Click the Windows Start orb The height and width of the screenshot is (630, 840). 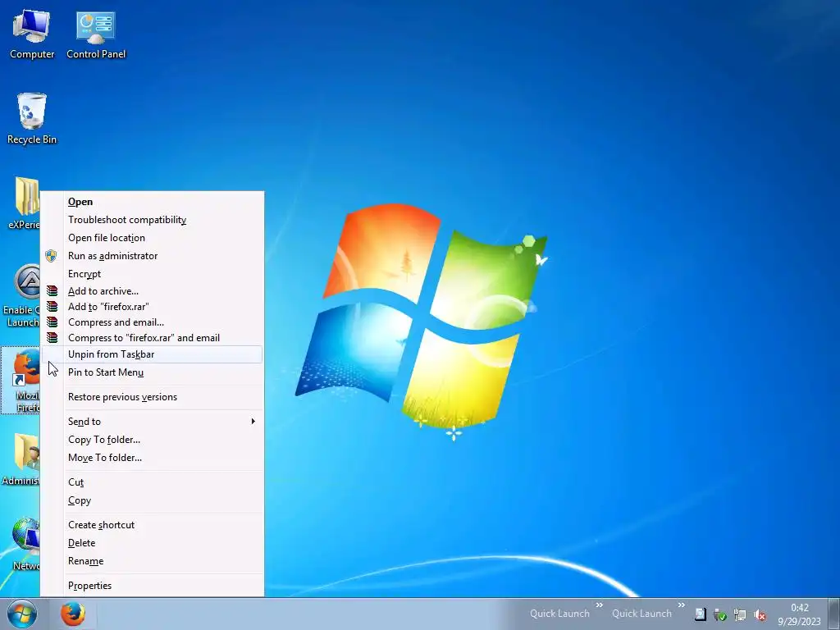(x=21, y=614)
